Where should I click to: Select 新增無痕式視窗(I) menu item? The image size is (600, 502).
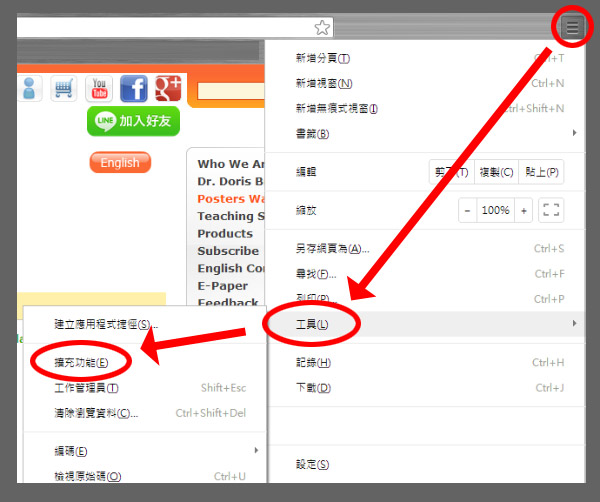coord(425,109)
